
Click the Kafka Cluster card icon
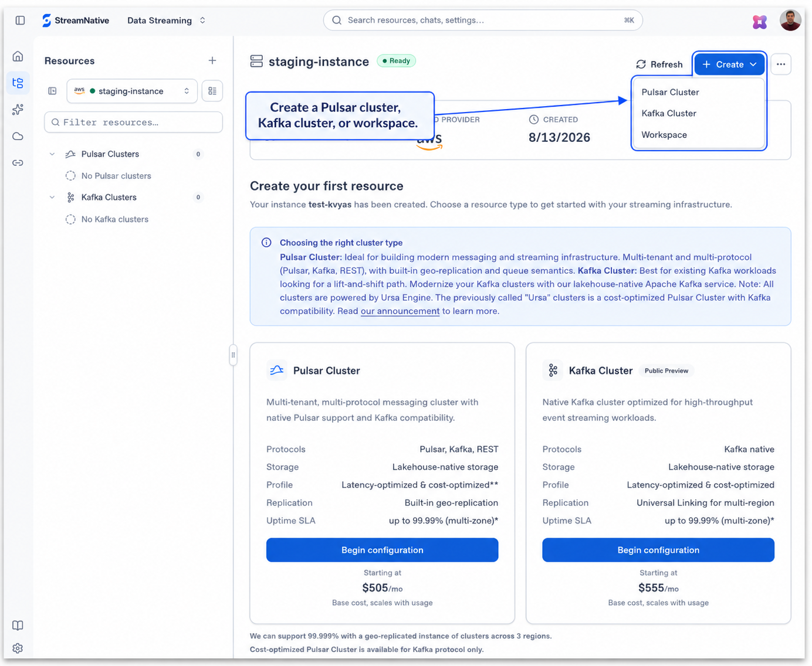tap(553, 371)
